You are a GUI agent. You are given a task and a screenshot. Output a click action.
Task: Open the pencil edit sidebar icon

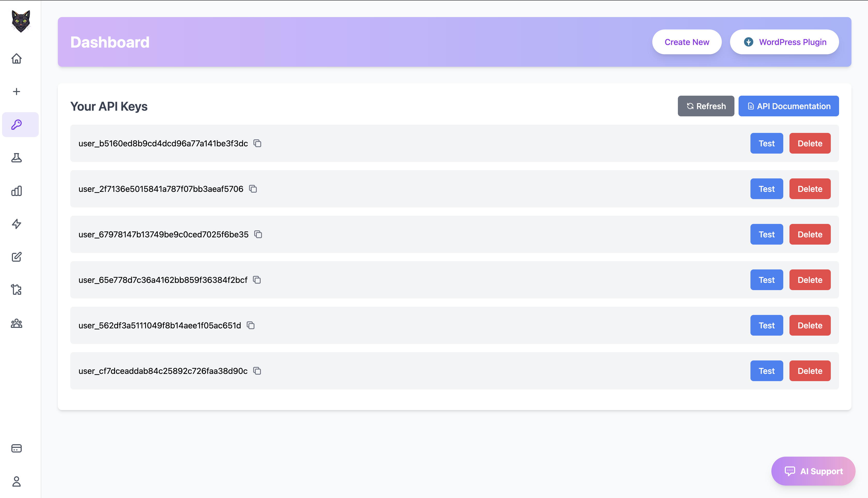(16, 257)
